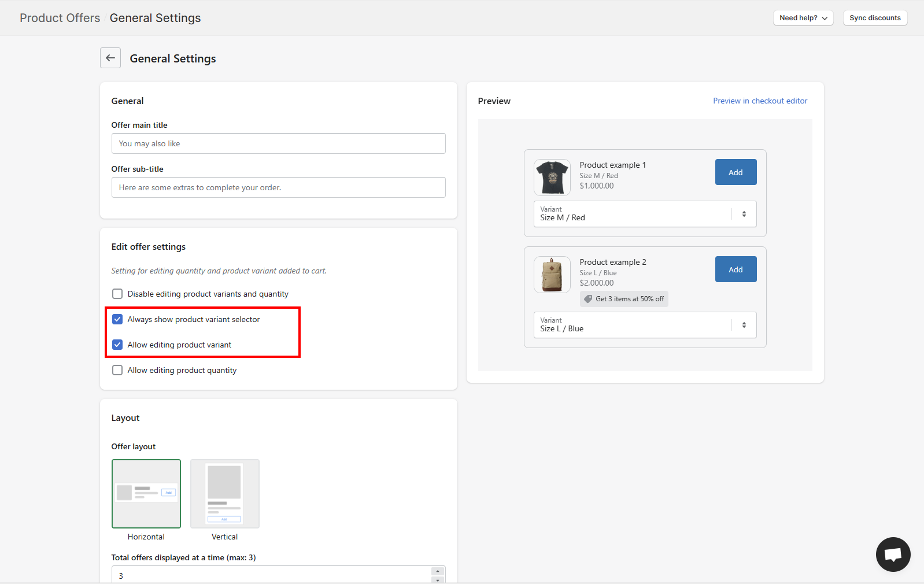The width and height of the screenshot is (924, 584).
Task: Select the Horizontal offer layout
Action: coord(146,494)
